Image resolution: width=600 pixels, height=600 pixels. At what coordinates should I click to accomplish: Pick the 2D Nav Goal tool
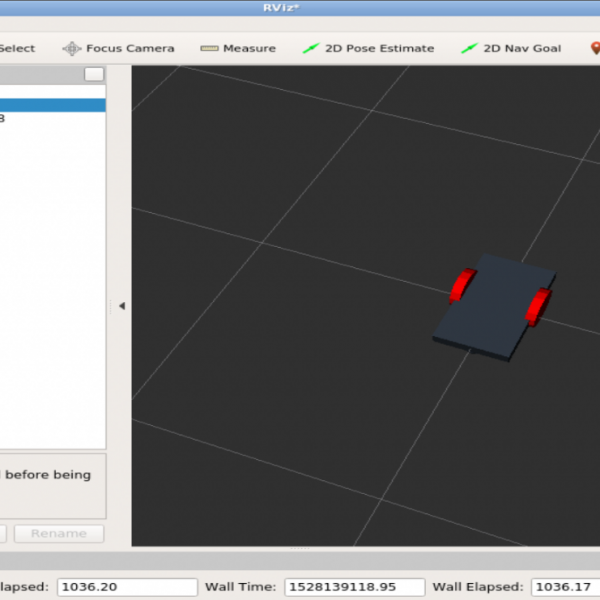point(511,49)
